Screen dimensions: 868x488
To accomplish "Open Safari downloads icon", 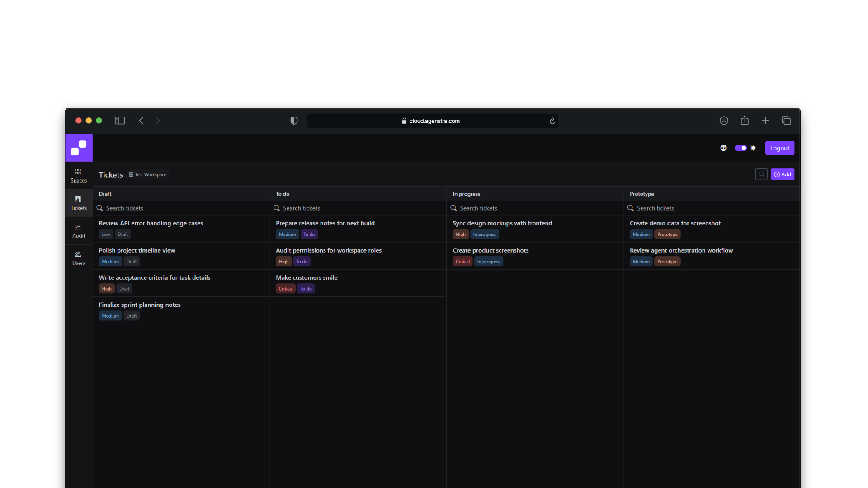I will tap(724, 121).
